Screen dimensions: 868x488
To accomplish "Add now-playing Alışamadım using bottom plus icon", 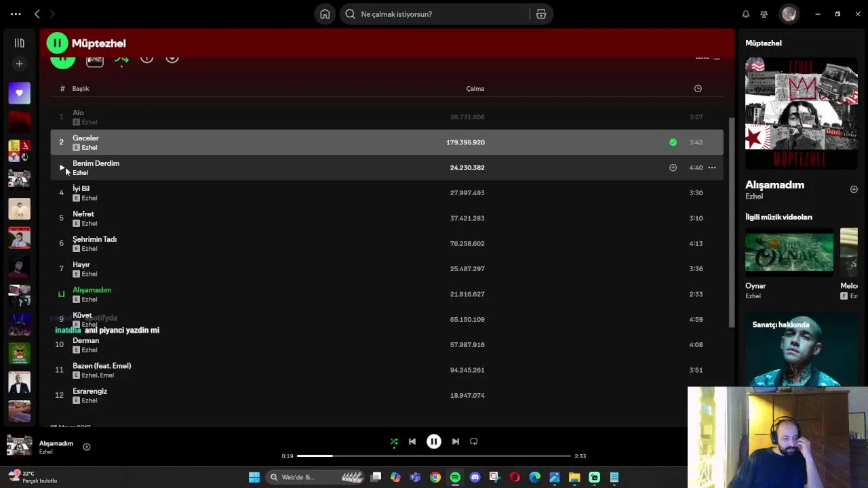I will pyautogui.click(x=87, y=447).
